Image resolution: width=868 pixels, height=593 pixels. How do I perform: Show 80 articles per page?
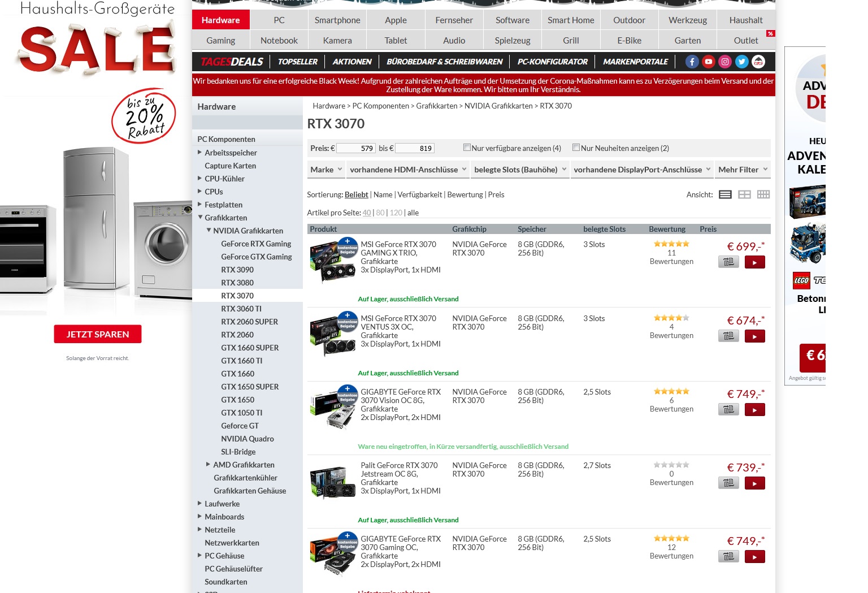[x=380, y=213]
